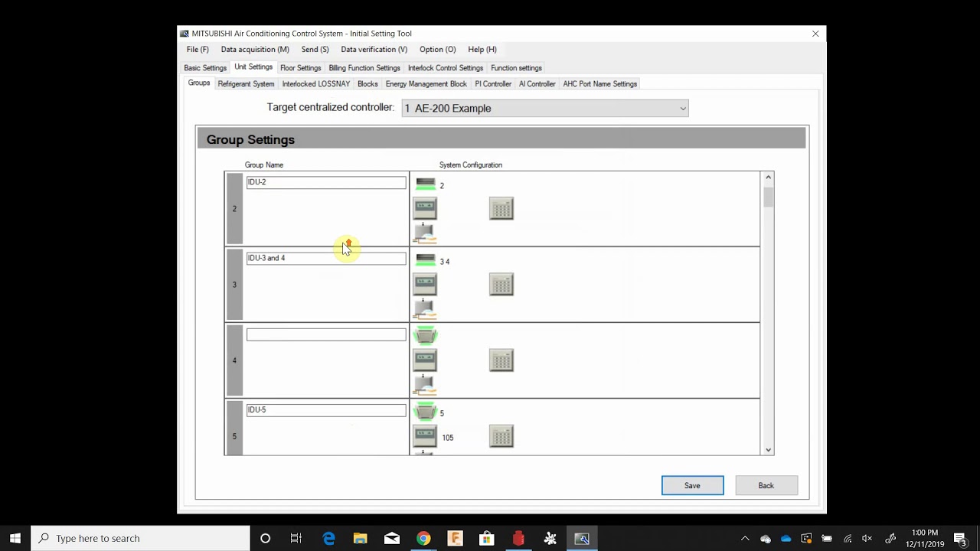980x551 pixels.
Task: Select the group number 2 row header
Action: click(234, 208)
